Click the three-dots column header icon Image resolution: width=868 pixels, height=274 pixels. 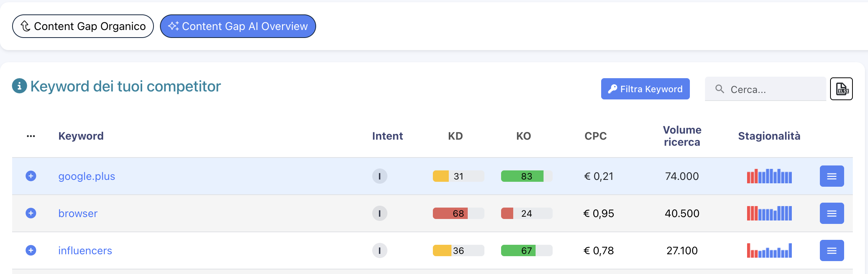31,136
